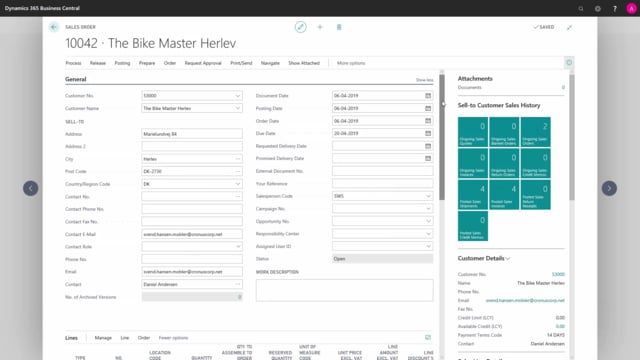640x360 pixels.
Task: Open calendar for Requested Delivery Date
Action: pyautogui.click(x=428, y=146)
